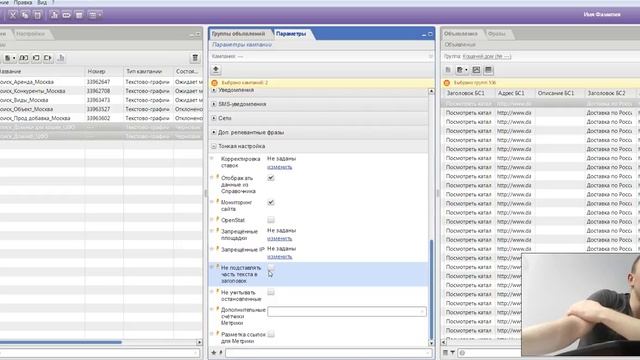Click the table icon before the view dropdown
This screenshot has height=360, width=640.
[x=79, y=15]
